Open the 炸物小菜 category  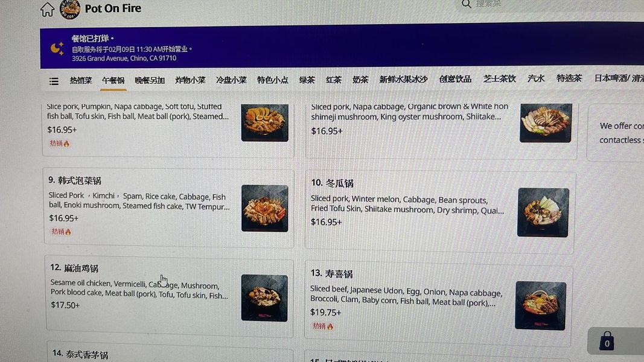point(190,80)
